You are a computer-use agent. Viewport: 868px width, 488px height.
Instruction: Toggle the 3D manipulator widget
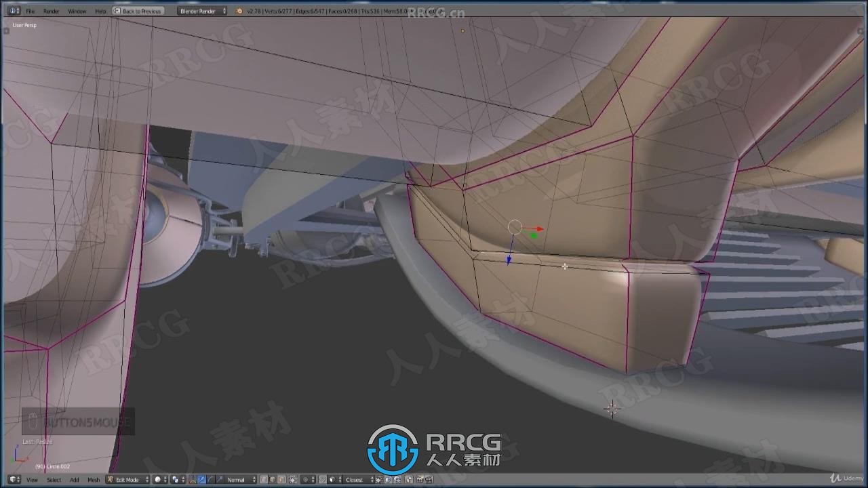pyautogui.click(x=193, y=479)
